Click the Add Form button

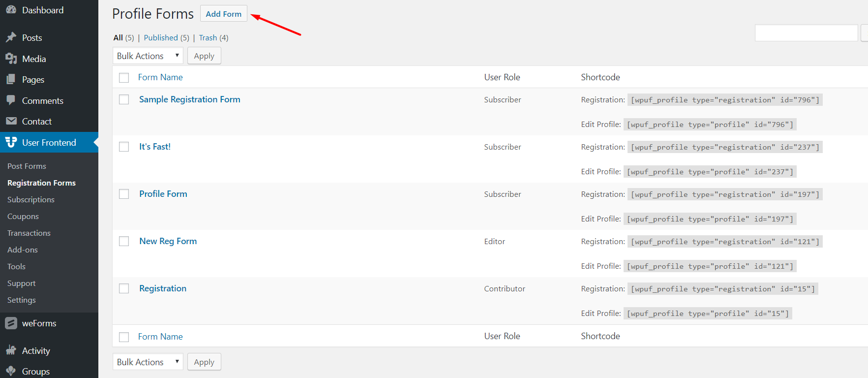coord(223,14)
